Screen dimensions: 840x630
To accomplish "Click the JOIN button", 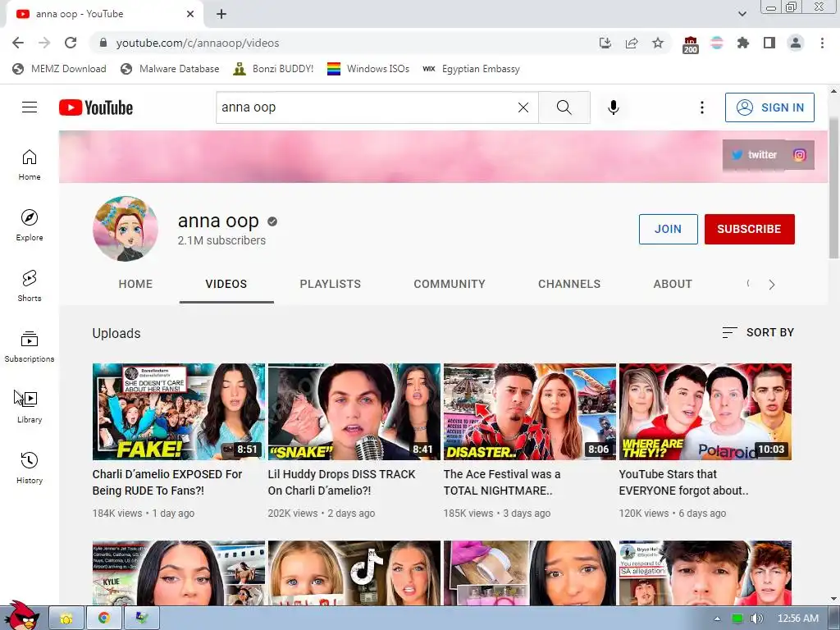I will pyautogui.click(x=668, y=230).
